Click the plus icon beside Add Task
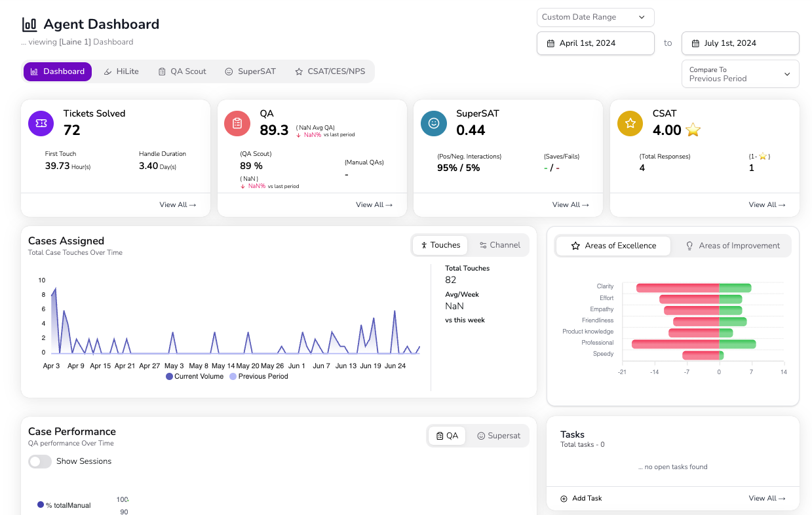 tap(564, 499)
